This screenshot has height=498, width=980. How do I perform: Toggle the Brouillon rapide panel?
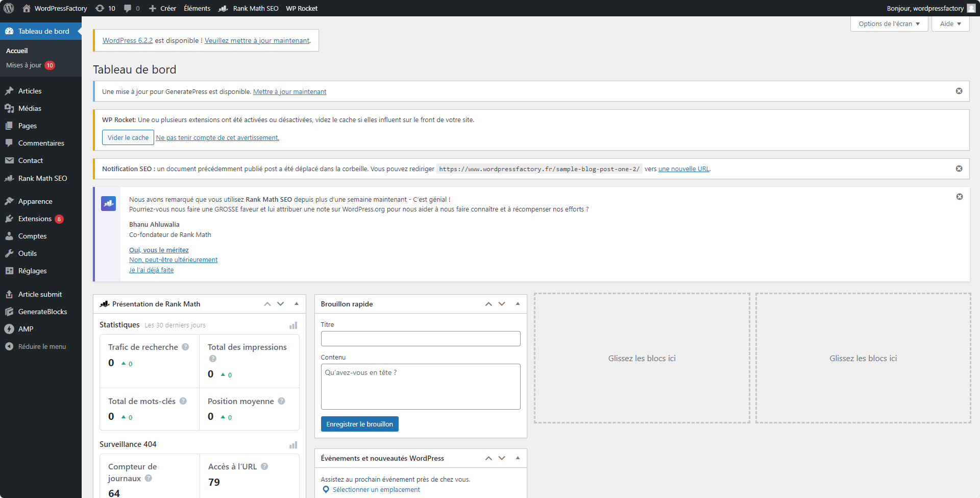point(517,304)
